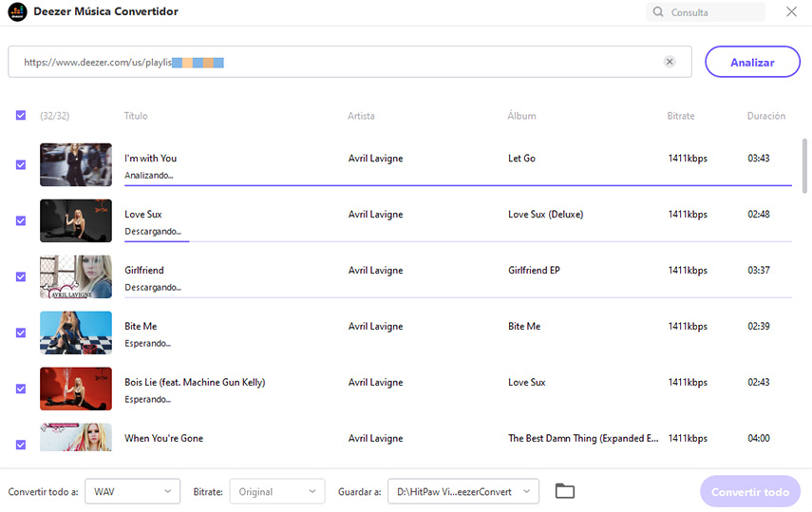Click the Artista column header
Screen dimensions: 812x512
(x=361, y=116)
